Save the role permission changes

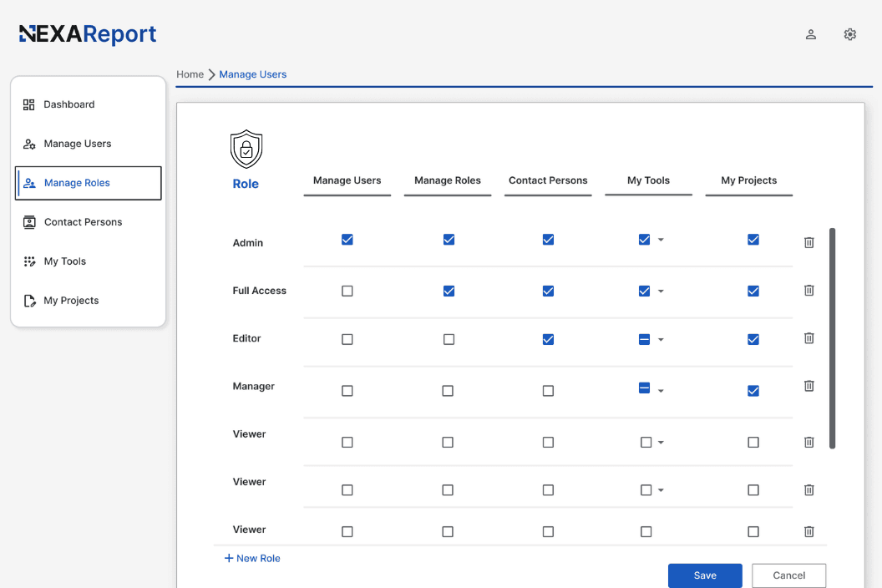click(x=704, y=575)
